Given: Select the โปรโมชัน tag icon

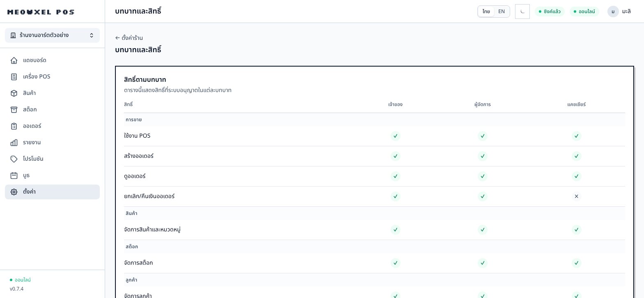Looking at the screenshot, I should coord(14,159).
